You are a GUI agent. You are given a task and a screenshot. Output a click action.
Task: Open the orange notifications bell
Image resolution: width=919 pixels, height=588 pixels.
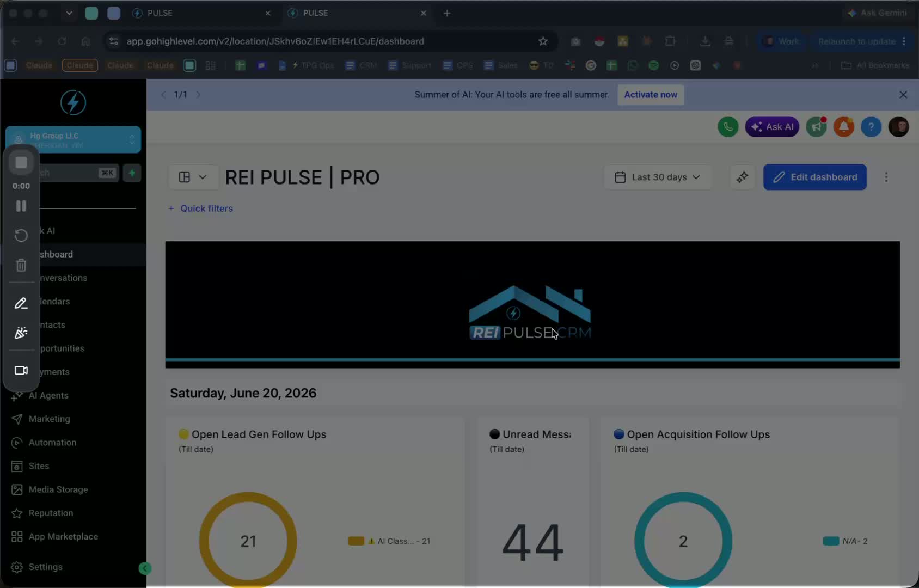pyautogui.click(x=843, y=127)
